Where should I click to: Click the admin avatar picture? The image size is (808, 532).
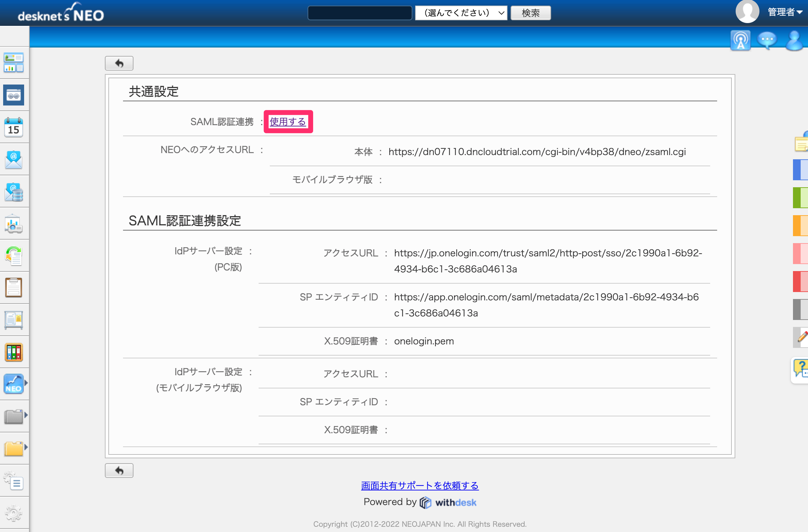[747, 12]
